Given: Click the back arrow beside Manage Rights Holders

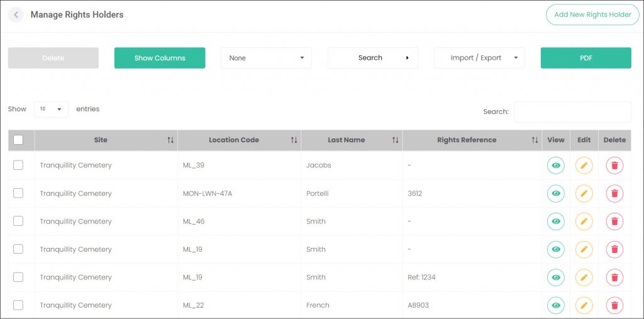Looking at the screenshot, I should 16,15.
